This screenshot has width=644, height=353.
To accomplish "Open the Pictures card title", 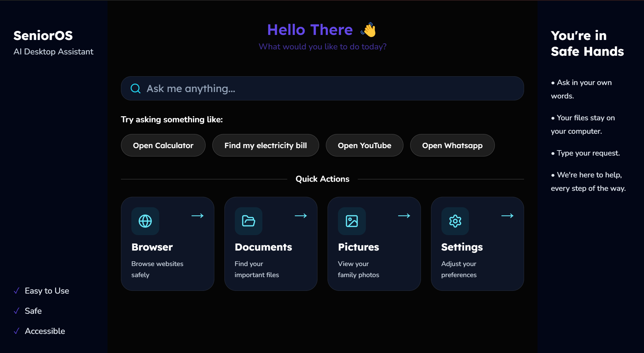I will coord(358,247).
